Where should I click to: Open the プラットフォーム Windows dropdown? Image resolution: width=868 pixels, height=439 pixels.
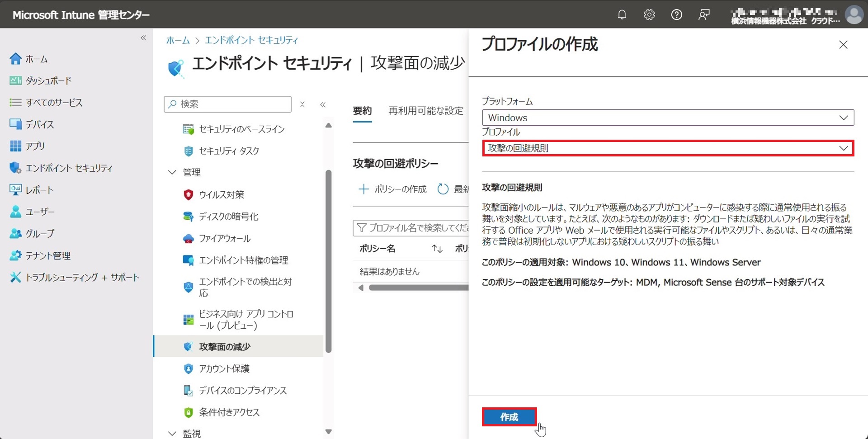point(668,118)
